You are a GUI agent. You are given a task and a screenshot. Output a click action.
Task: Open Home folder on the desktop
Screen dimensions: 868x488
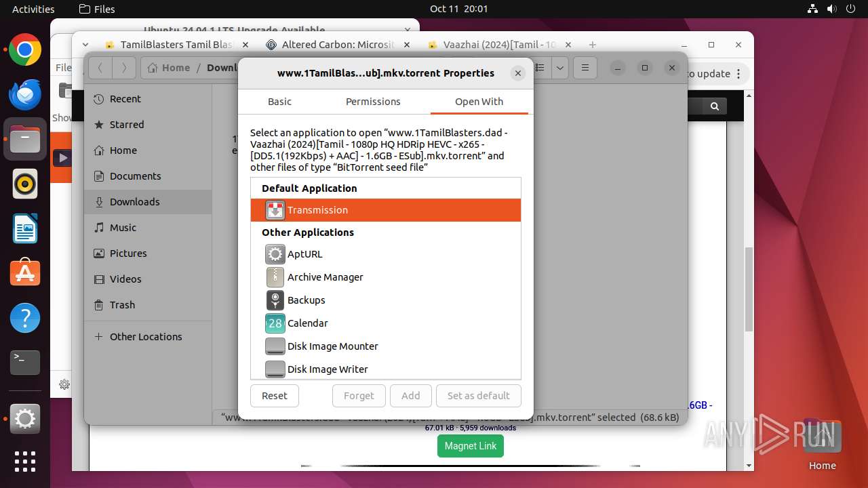coord(822,444)
